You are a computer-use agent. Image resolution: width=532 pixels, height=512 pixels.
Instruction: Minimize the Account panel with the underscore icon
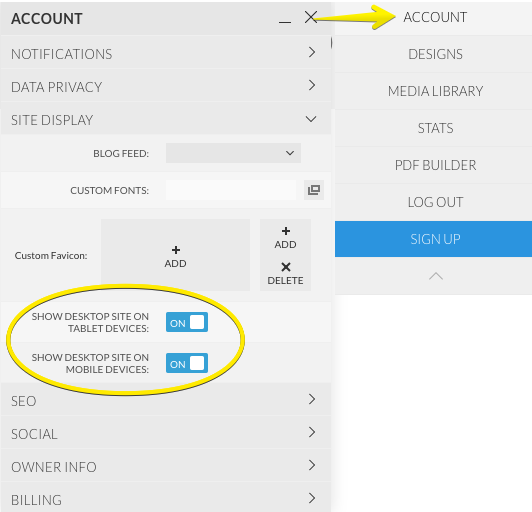click(285, 21)
